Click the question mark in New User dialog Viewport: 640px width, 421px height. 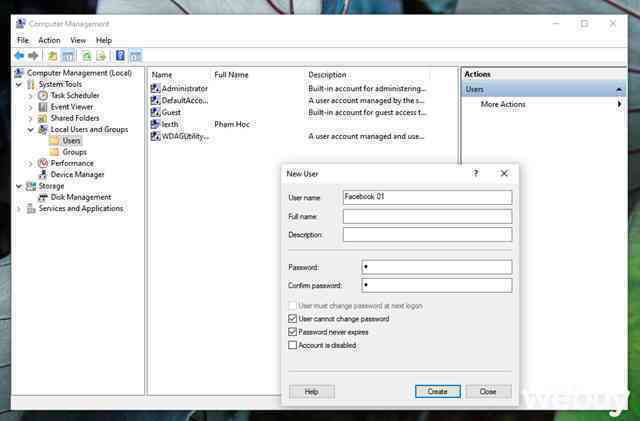[x=476, y=173]
